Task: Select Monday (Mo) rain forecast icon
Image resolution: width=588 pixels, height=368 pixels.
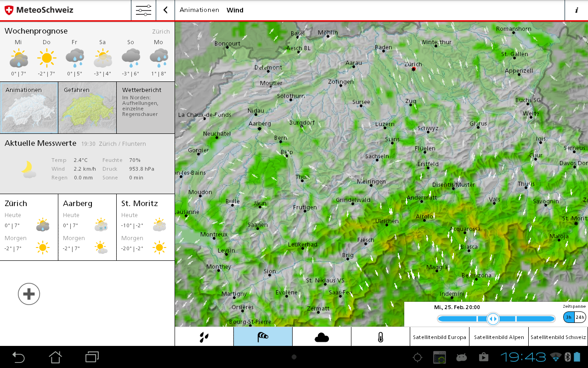Action: pyautogui.click(x=158, y=58)
